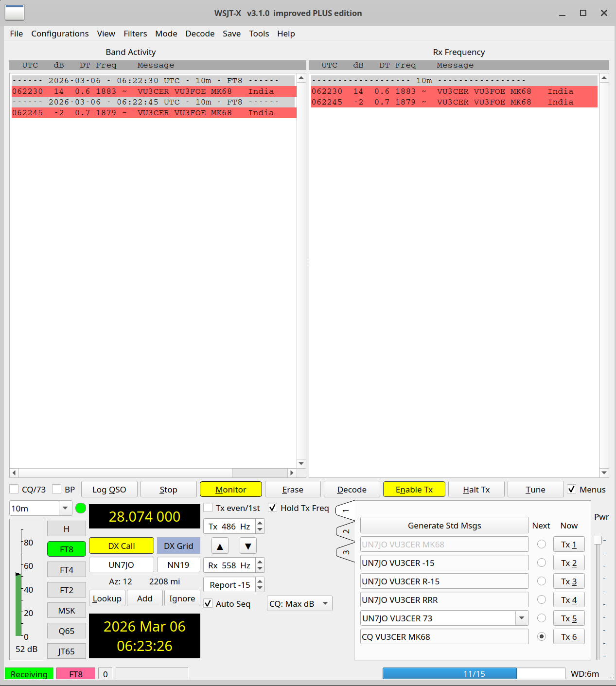Expand the UN7JO VU3CER 73 message dropdown
Screen dimensions: 616x686
pos(522,618)
